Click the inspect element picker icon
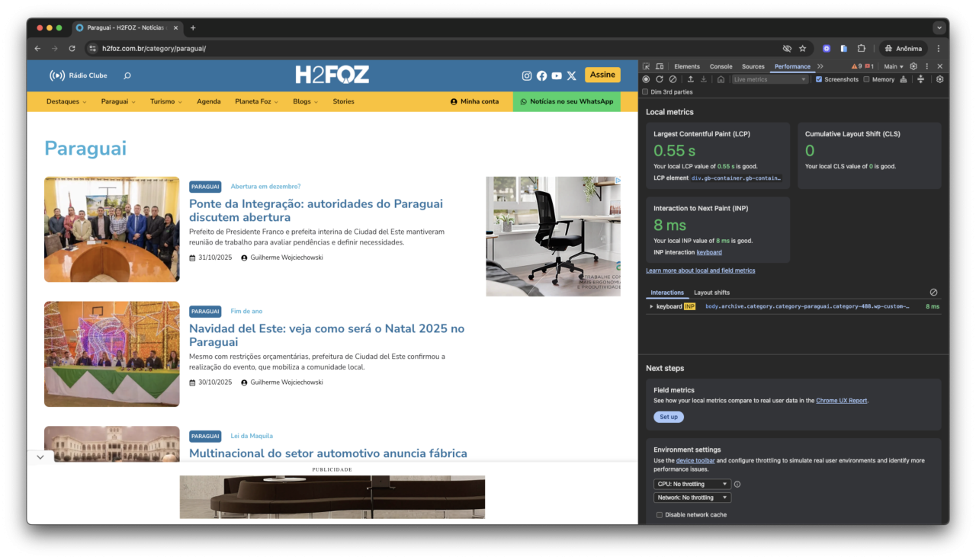 pyautogui.click(x=647, y=67)
